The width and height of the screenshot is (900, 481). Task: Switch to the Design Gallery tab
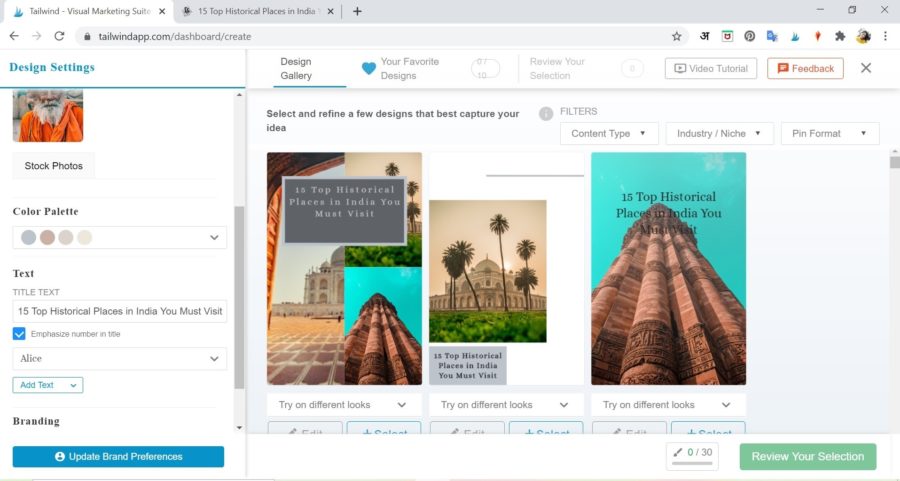click(309, 68)
